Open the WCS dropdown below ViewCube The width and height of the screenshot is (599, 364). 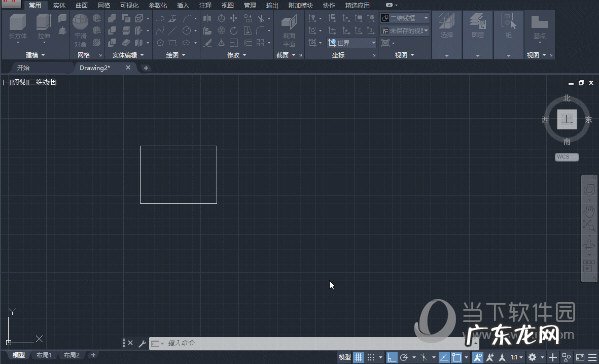567,157
